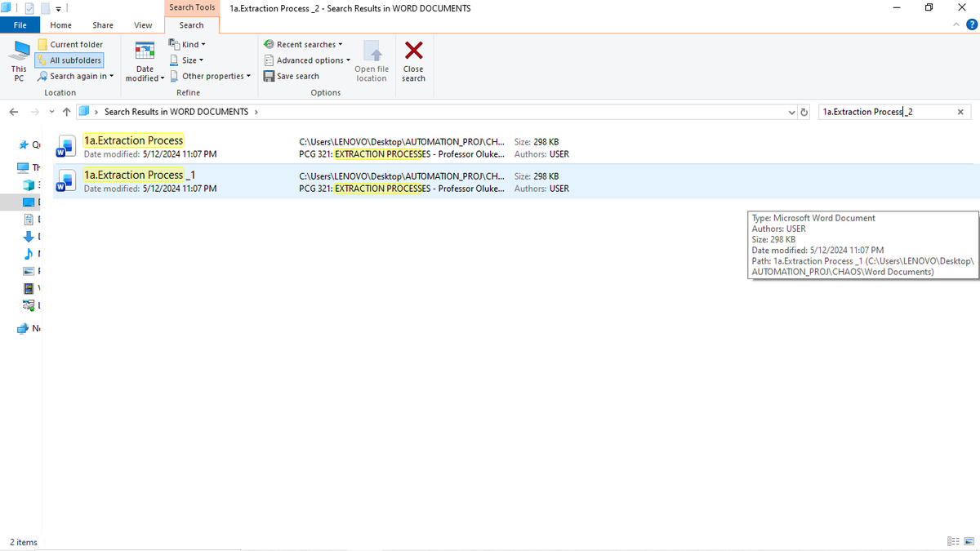Switch to the Share ribbon tab
This screenshot has height=551, width=980.
click(103, 25)
